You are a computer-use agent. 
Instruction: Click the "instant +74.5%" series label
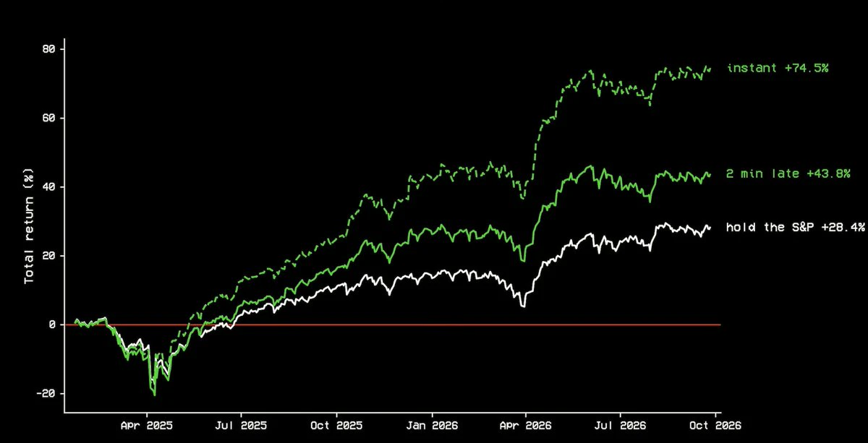778,68
